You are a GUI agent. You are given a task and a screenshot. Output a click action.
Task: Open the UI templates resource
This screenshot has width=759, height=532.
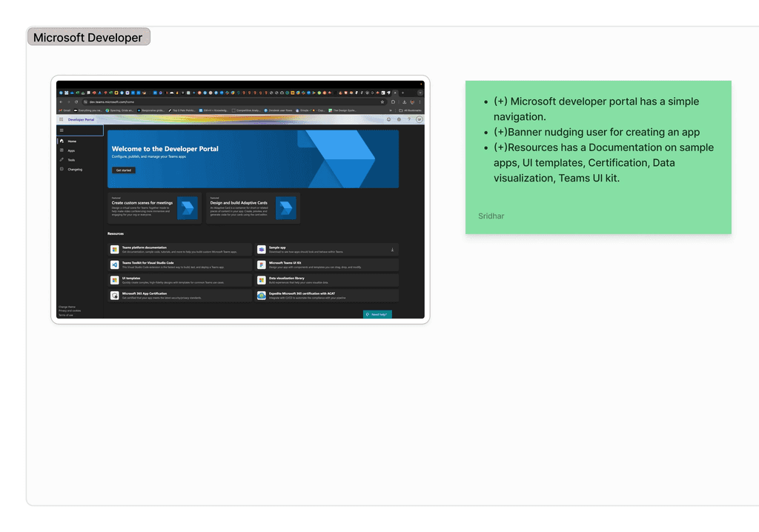(x=180, y=280)
